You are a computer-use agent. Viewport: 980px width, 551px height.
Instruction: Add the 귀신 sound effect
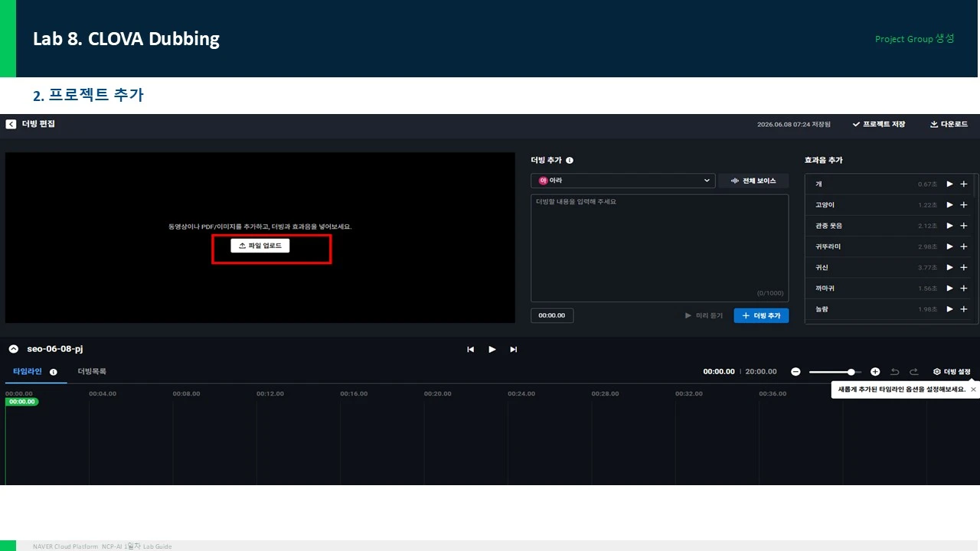click(964, 267)
